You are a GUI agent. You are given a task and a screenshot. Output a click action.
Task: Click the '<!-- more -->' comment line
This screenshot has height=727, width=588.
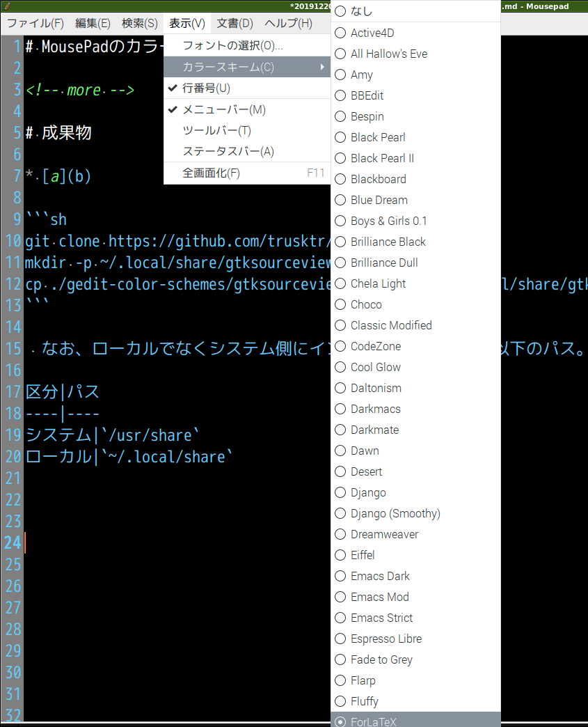click(80, 90)
